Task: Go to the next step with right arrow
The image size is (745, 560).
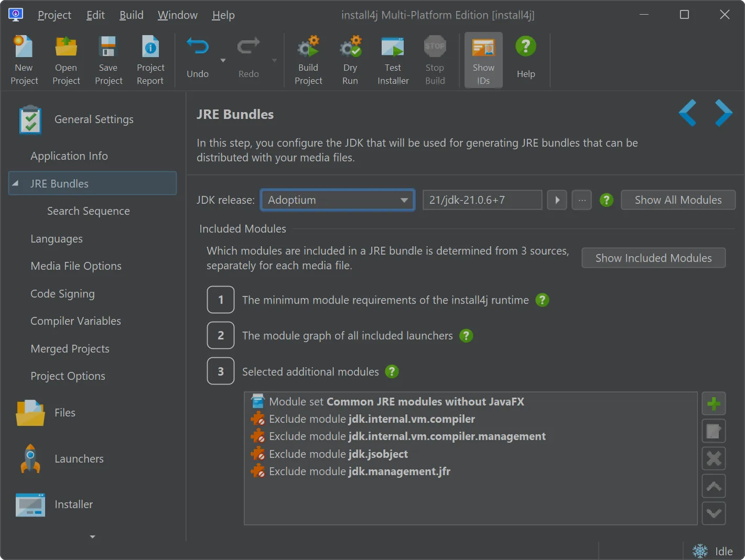Action: pyautogui.click(x=724, y=113)
